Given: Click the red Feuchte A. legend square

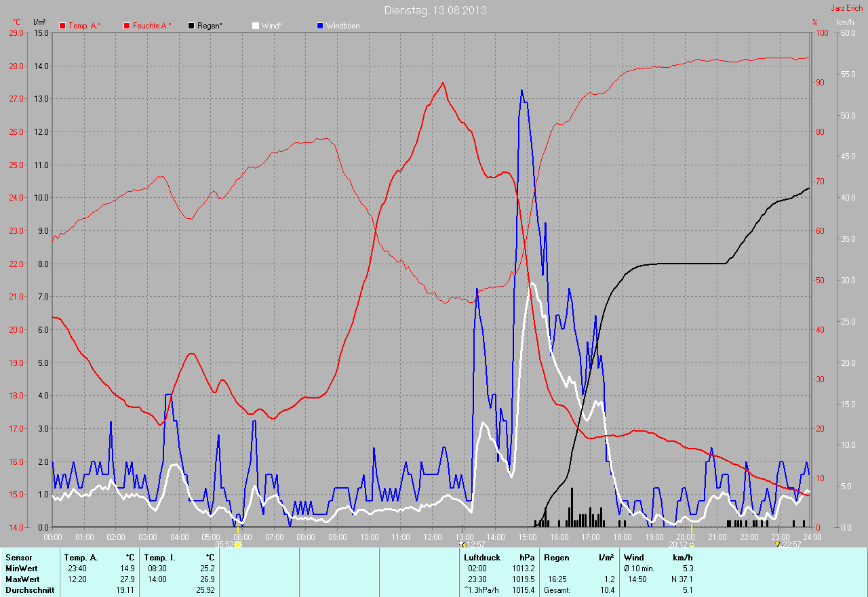Looking at the screenshot, I should tap(127, 26).
